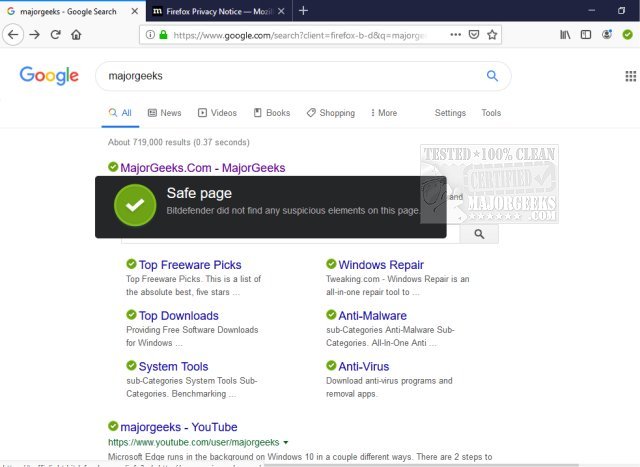Restore the browser window size button
Screen dimensions: 640x467
tap(621, 11)
